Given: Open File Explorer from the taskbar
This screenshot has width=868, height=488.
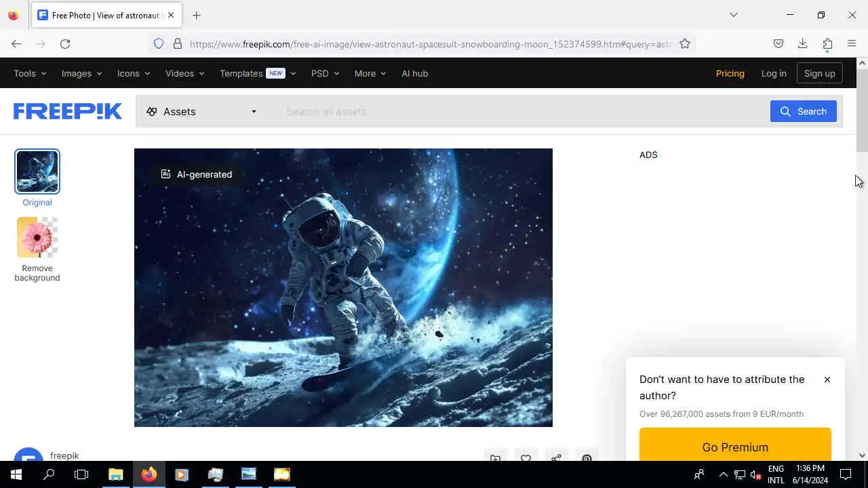Looking at the screenshot, I should pos(115,474).
